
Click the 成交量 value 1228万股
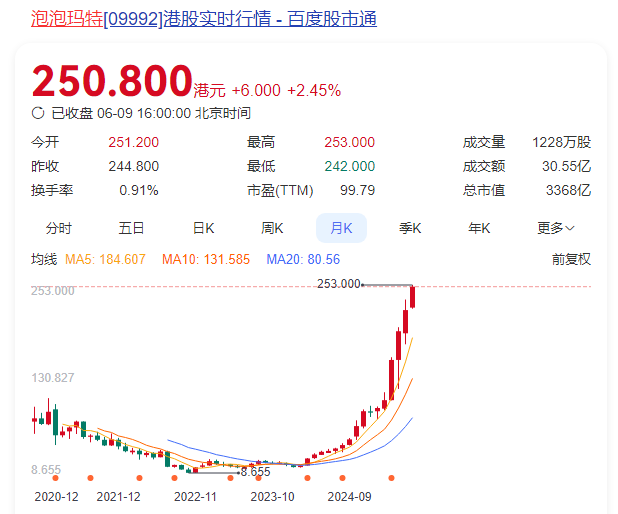tap(562, 142)
